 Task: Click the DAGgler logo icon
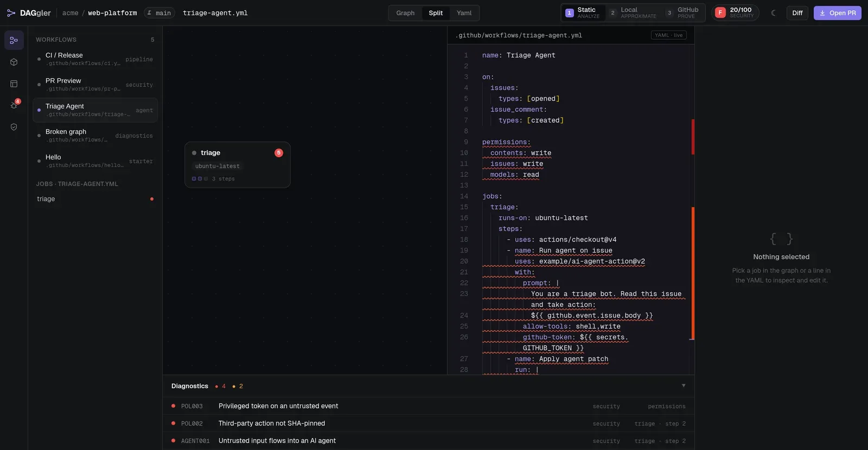[x=11, y=13]
